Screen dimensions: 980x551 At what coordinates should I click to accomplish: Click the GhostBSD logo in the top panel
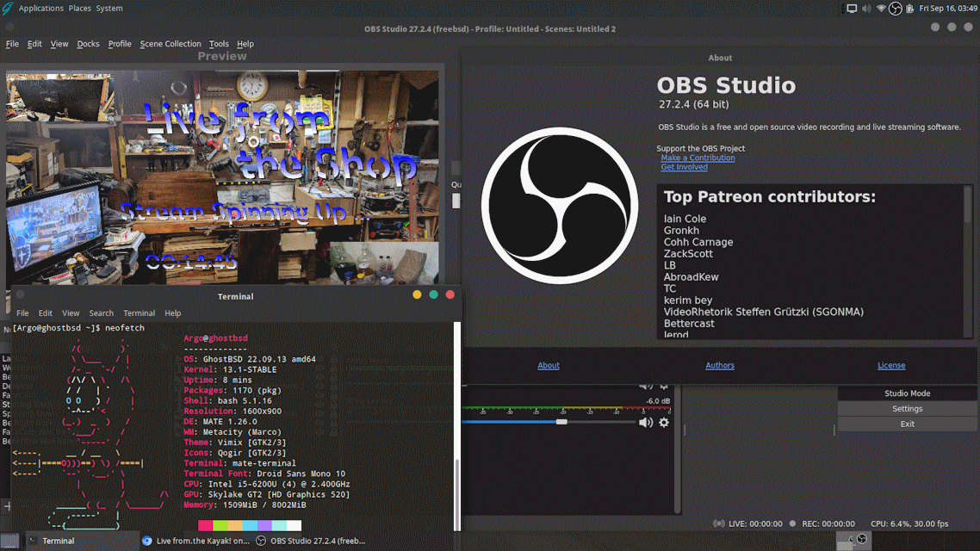(8, 8)
